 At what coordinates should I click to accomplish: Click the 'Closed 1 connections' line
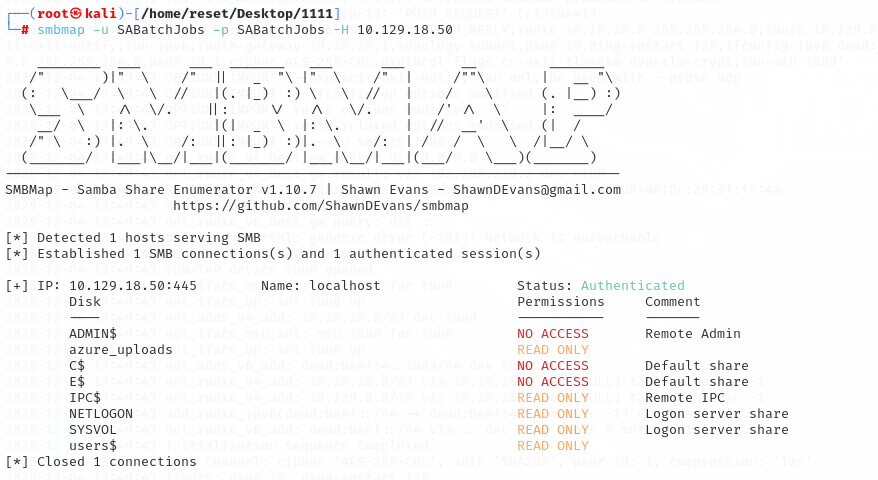click(x=101, y=462)
